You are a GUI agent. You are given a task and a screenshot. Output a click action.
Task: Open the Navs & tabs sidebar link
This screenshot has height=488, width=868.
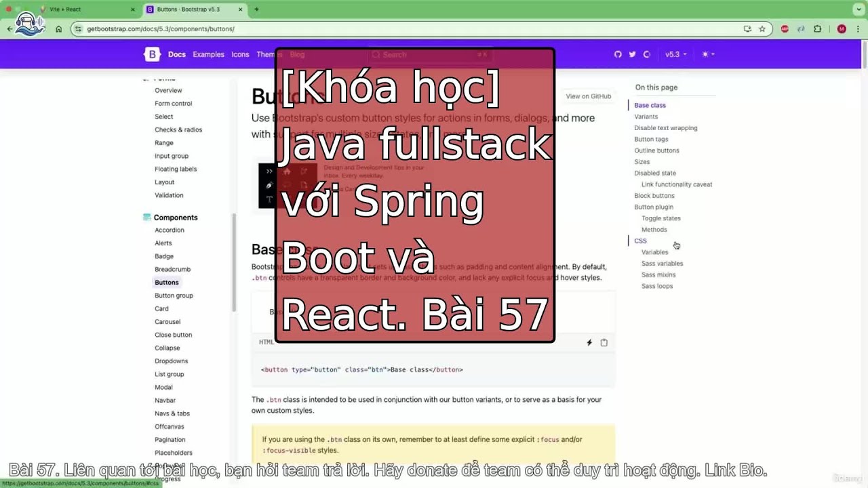[x=172, y=413]
